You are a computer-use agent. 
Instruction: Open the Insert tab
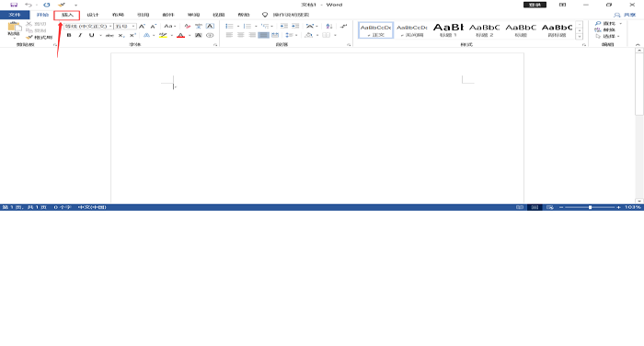[x=67, y=16]
